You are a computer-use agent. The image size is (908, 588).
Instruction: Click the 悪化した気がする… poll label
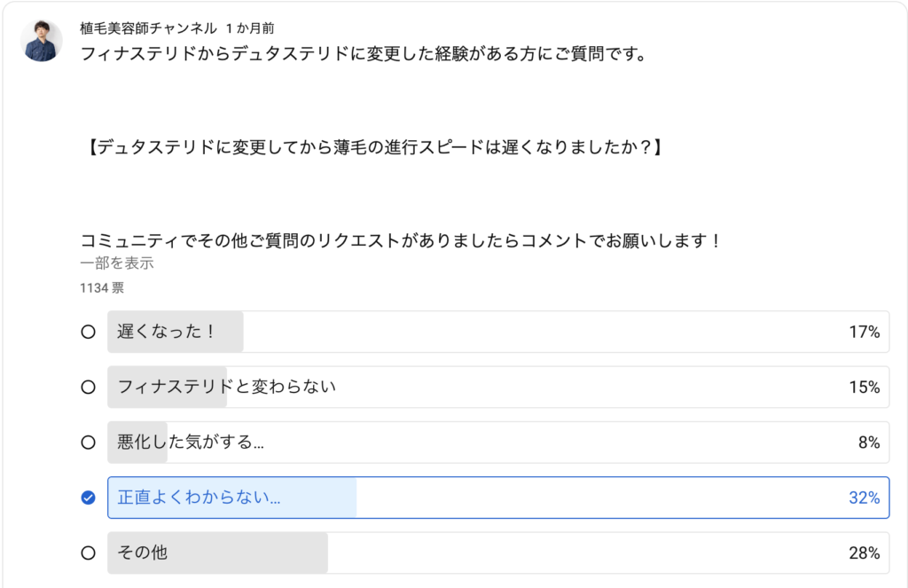tap(191, 442)
